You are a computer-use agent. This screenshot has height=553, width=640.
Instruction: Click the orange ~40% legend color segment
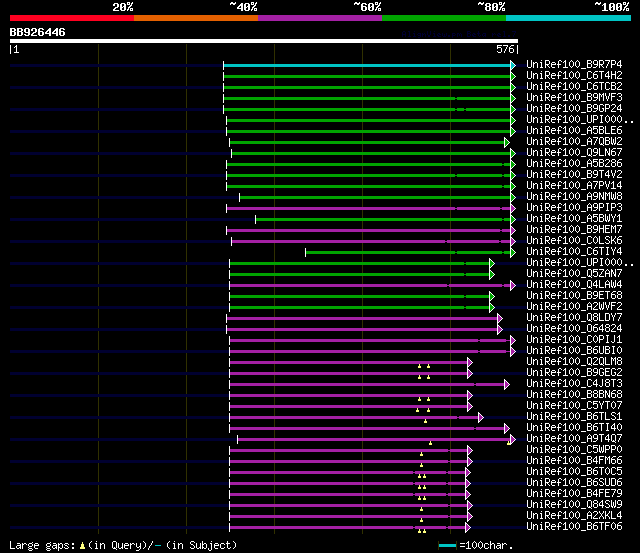(196, 18)
